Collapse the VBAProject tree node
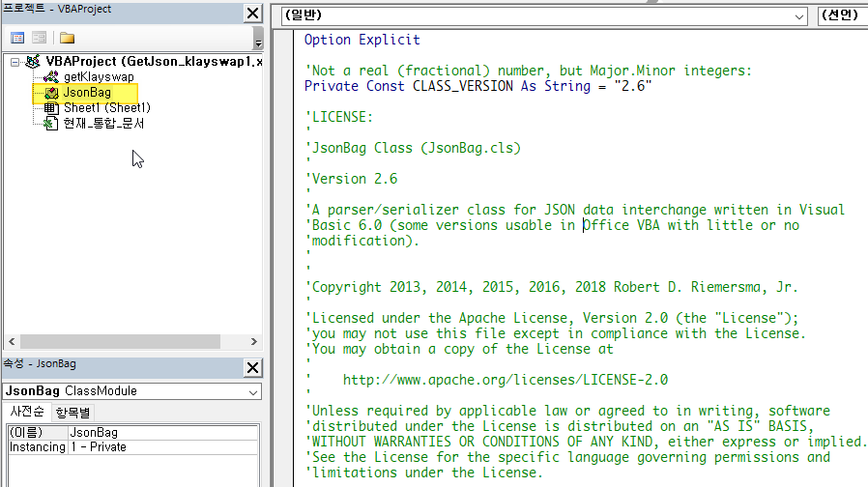Image resolution: width=868 pixels, height=487 pixels. [x=14, y=62]
